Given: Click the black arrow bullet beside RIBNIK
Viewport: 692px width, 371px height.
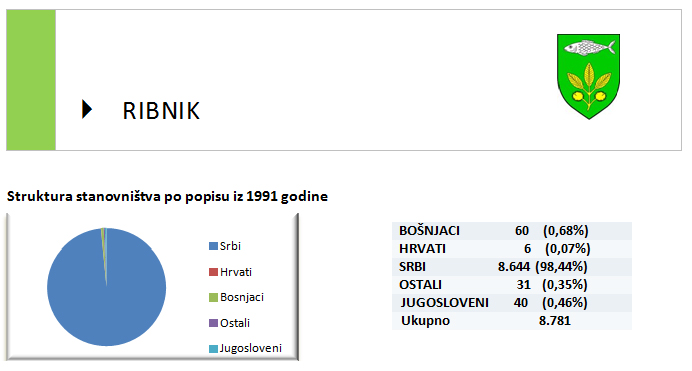Looking at the screenshot, I should 87,109.
